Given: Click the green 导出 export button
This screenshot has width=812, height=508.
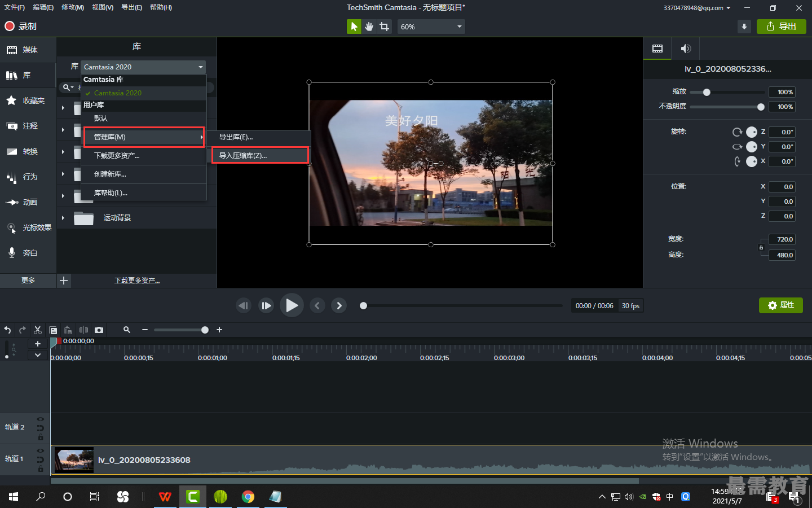Looking at the screenshot, I should [x=782, y=27].
